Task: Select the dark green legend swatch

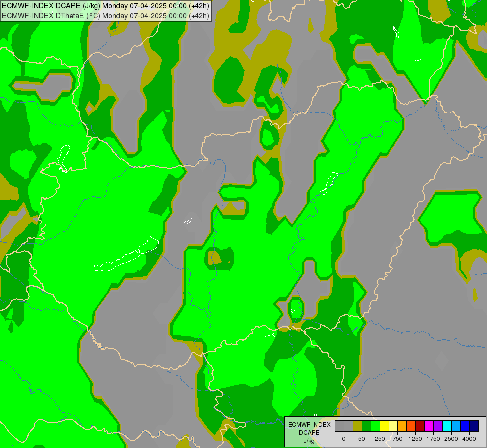Action: (367, 426)
